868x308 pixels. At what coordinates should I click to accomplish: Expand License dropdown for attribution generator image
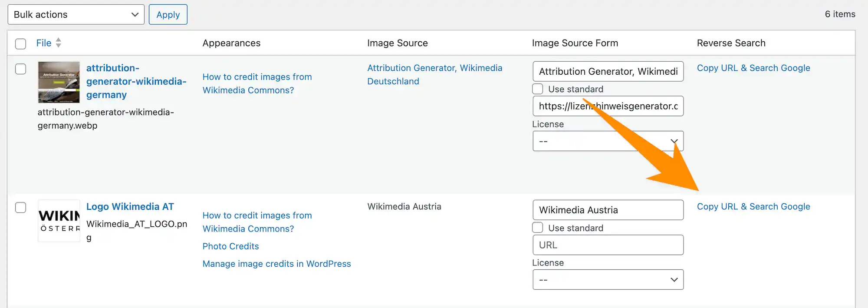(x=608, y=141)
